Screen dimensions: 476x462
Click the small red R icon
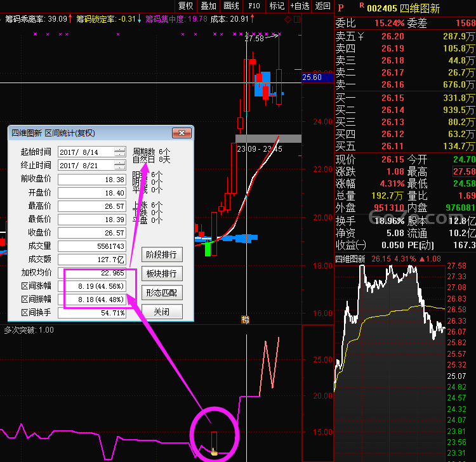tap(362, 5)
